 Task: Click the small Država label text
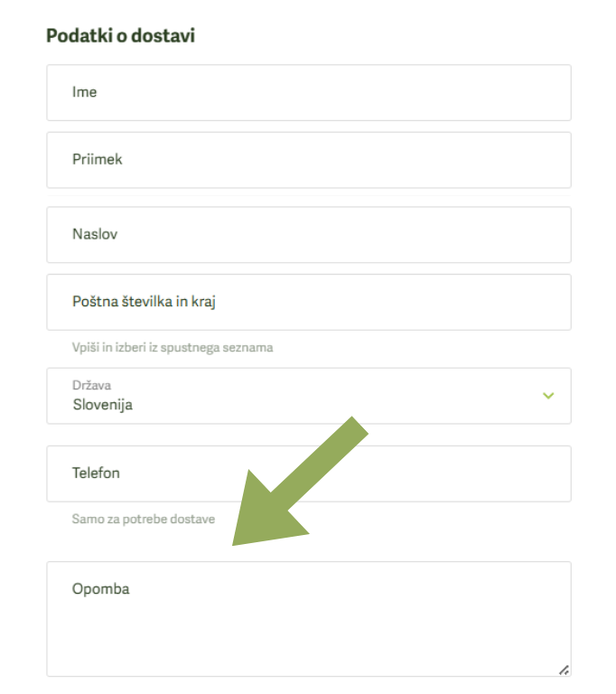tap(91, 385)
